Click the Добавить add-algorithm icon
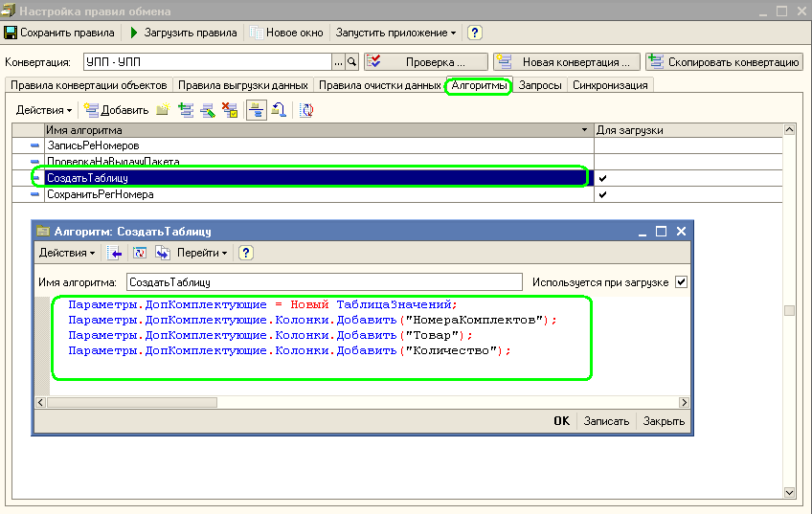The width and height of the screenshot is (812, 514). pos(92,110)
